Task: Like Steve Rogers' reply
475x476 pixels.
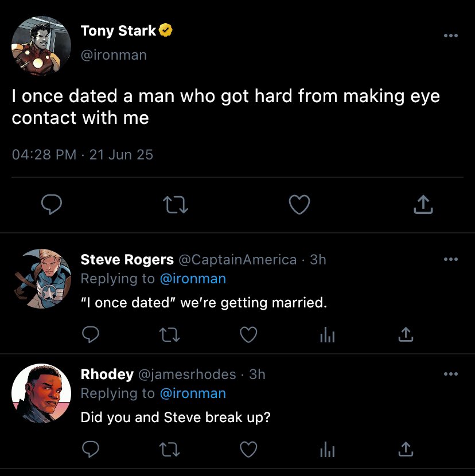Action: coord(248,335)
